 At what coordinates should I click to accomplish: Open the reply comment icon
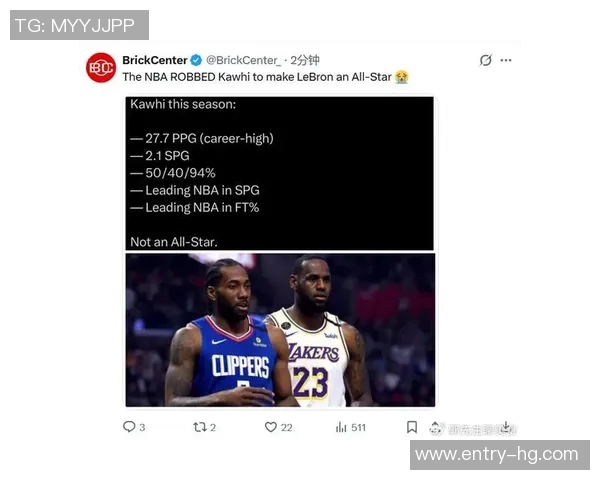tap(129, 426)
